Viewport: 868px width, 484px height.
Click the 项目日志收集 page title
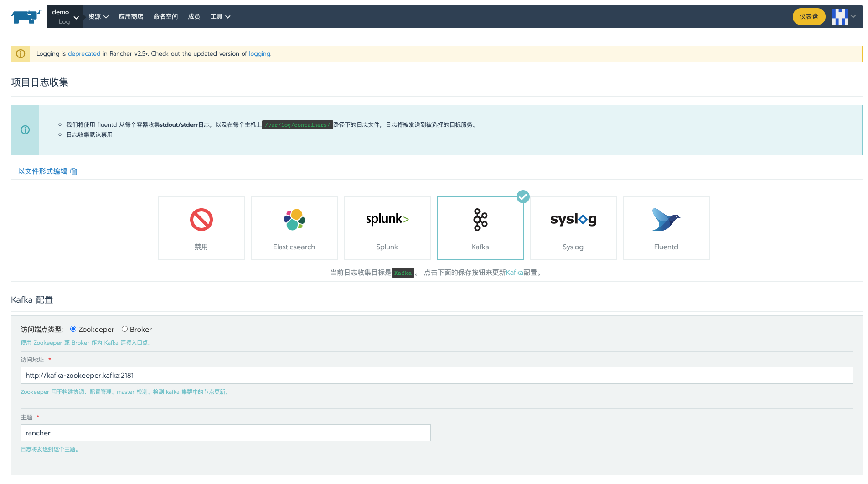(40, 82)
